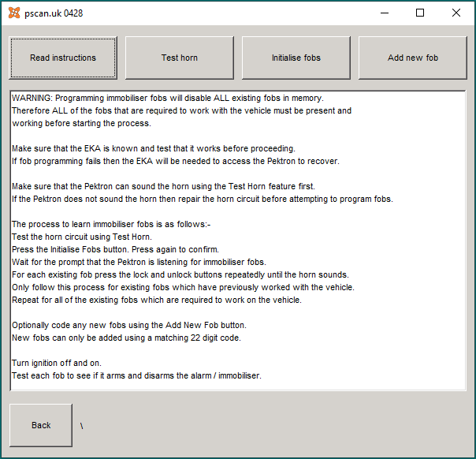
Task: Click the 'Therefore ALL of the fobs' line
Action: [x=181, y=110]
